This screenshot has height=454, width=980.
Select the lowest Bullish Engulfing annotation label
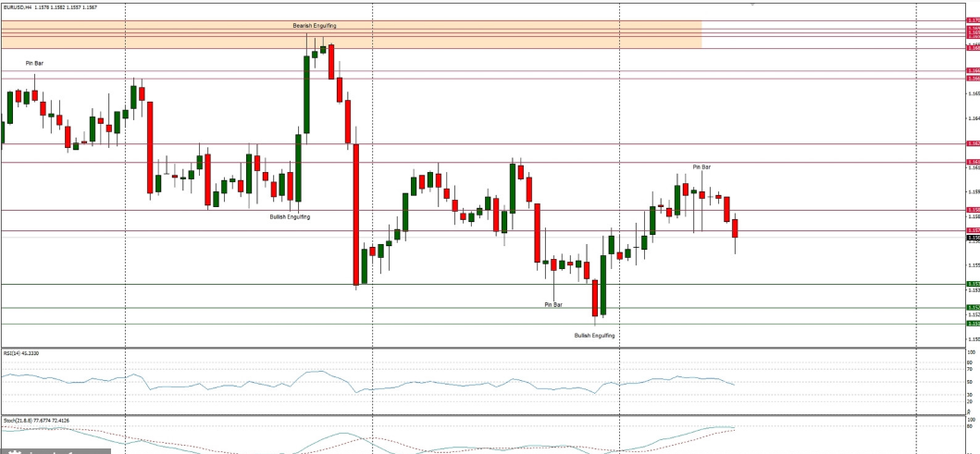coord(594,335)
